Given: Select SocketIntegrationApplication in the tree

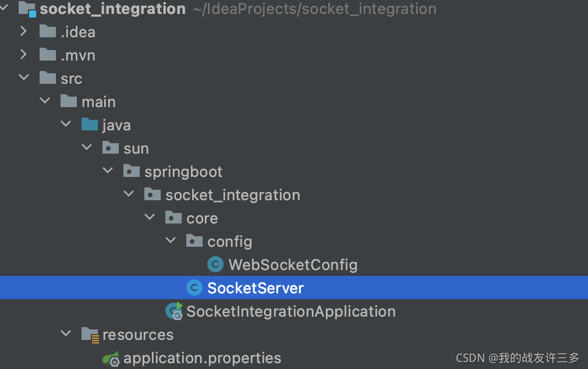Looking at the screenshot, I should point(291,311).
